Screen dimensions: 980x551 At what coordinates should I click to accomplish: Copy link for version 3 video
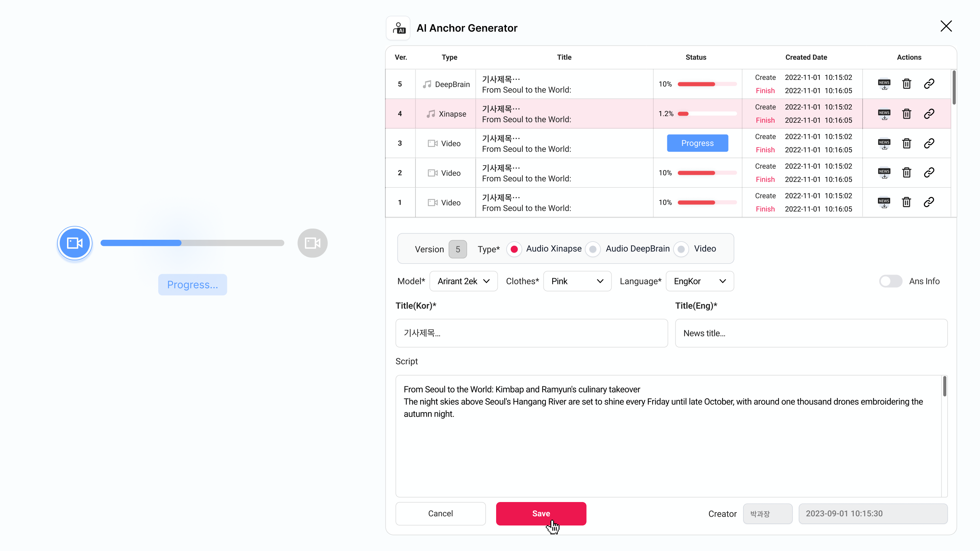[929, 143]
